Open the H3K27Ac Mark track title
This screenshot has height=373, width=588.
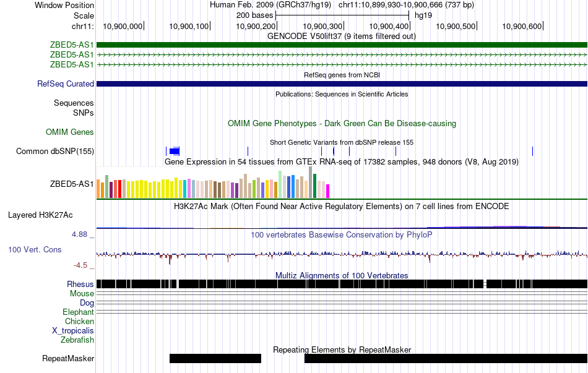click(x=341, y=206)
